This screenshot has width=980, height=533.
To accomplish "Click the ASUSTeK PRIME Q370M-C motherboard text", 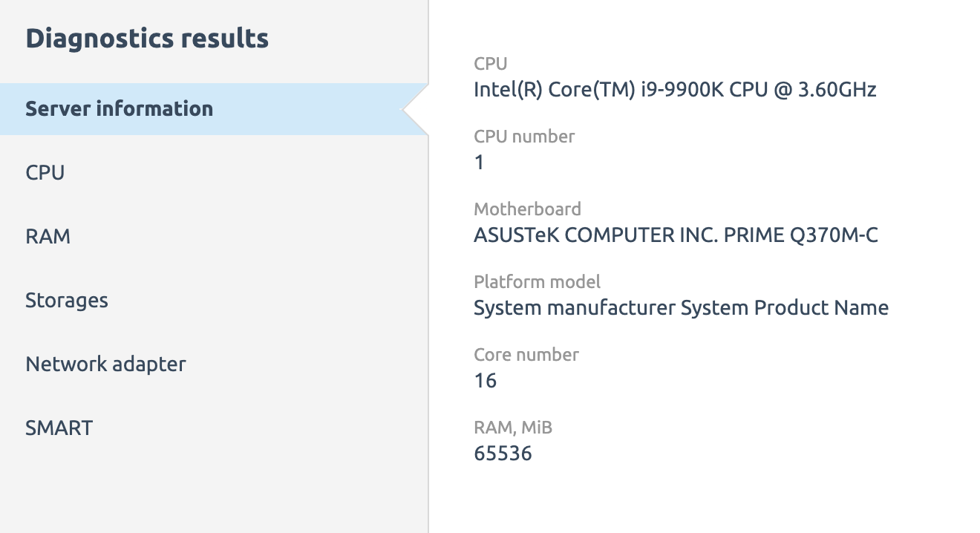I will click(676, 236).
